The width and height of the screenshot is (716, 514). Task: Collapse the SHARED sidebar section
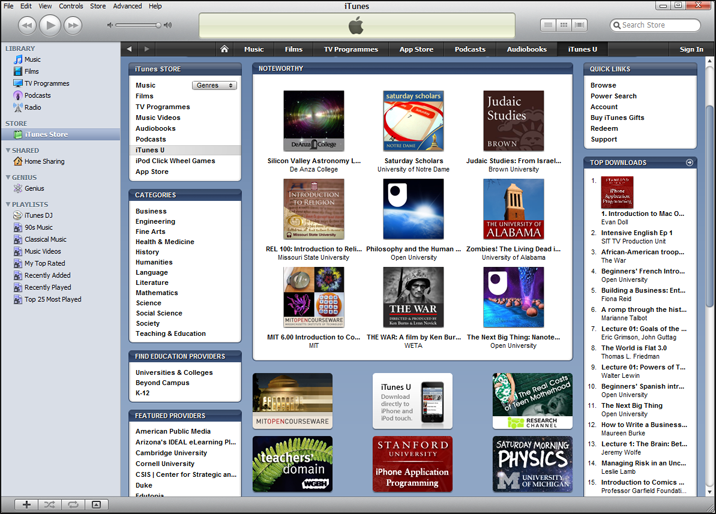[x=8, y=150]
